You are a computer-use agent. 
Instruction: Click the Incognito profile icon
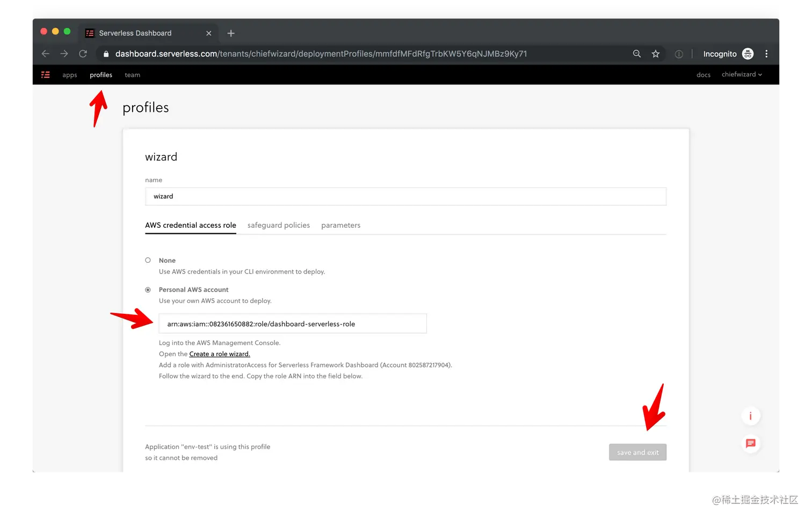[x=748, y=54]
